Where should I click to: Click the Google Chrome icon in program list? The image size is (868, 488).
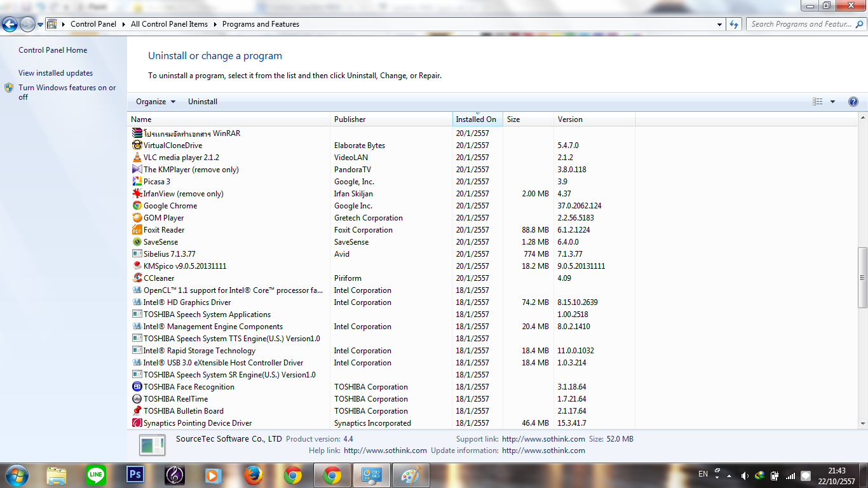[x=137, y=206]
